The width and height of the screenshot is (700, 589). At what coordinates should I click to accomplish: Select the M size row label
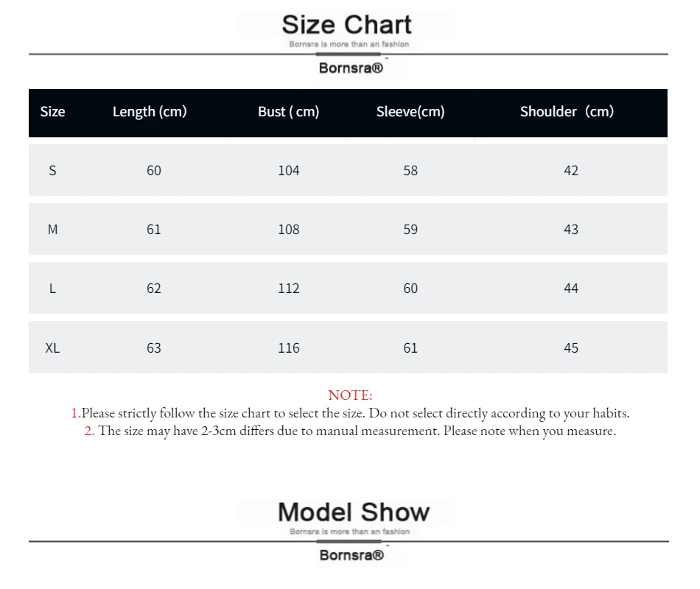pos(52,230)
